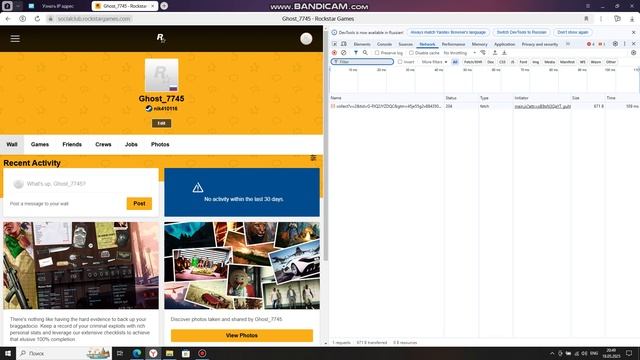Open network search magnifier
This screenshot has width=640, height=360.
tap(365, 53)
